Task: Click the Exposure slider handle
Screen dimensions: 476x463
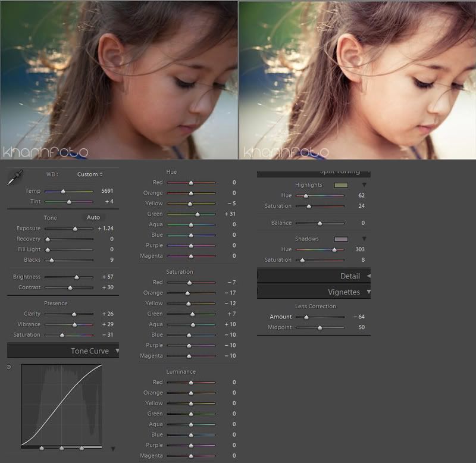Action: point(75,229)
